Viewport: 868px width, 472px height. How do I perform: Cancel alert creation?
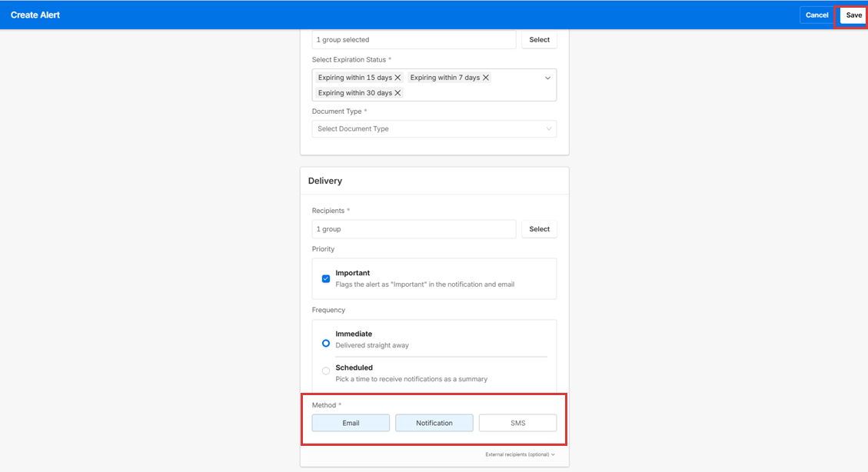816,15
